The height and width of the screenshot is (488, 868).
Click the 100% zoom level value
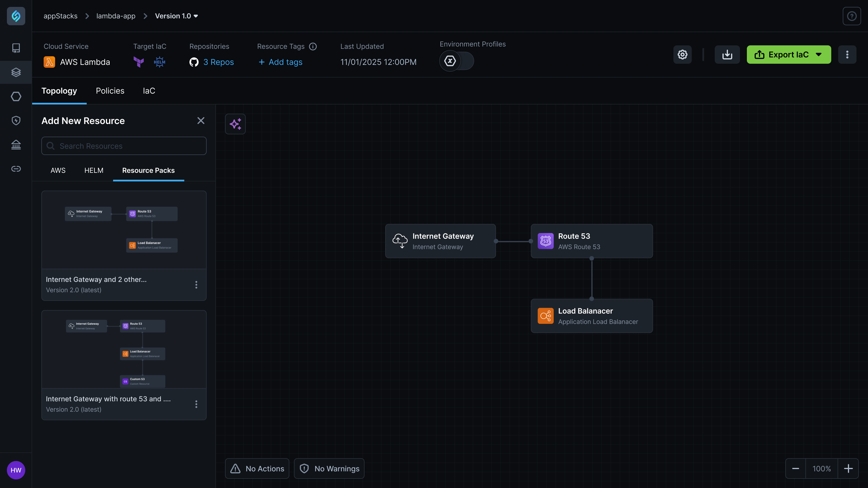(821, 468)
